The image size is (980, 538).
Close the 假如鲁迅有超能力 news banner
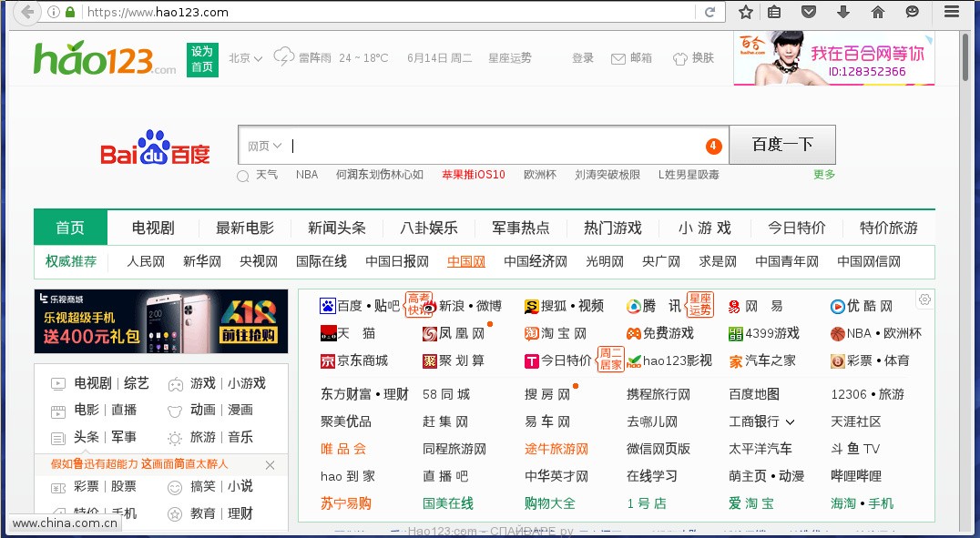point(270,465)
